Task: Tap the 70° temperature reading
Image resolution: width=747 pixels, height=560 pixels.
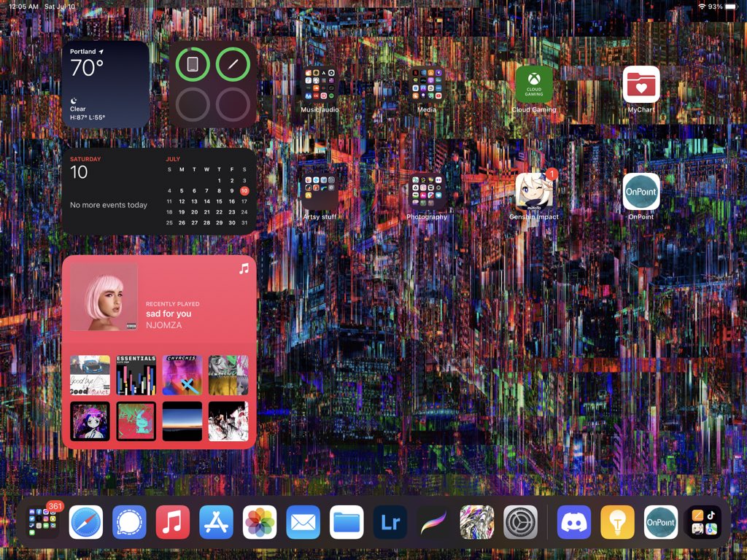Action: (x=87, y=68)
